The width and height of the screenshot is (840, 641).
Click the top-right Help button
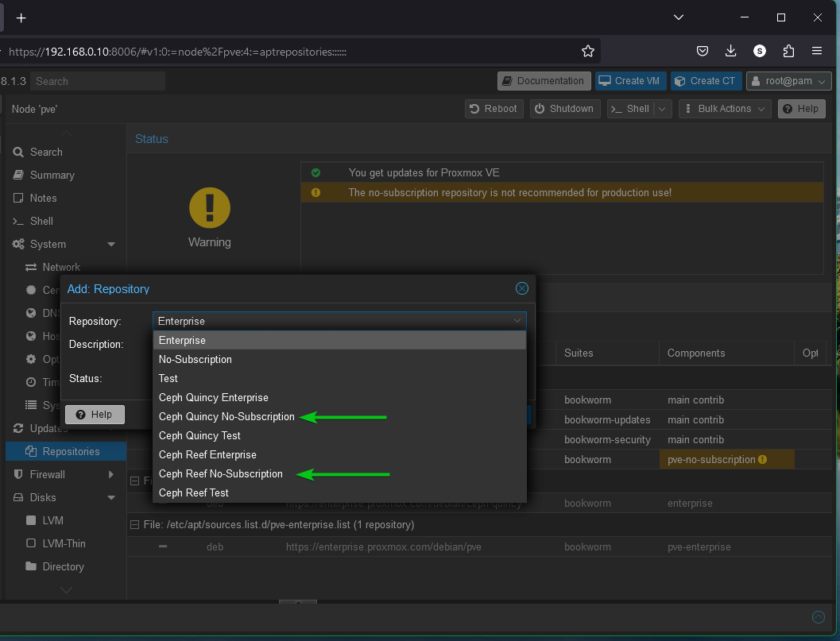(x=801, y=109)
